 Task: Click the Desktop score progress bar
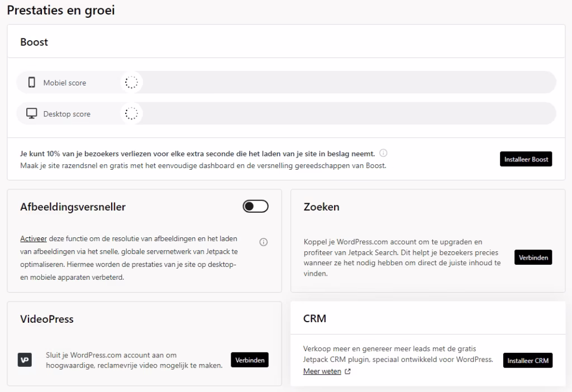click(346, 113)
